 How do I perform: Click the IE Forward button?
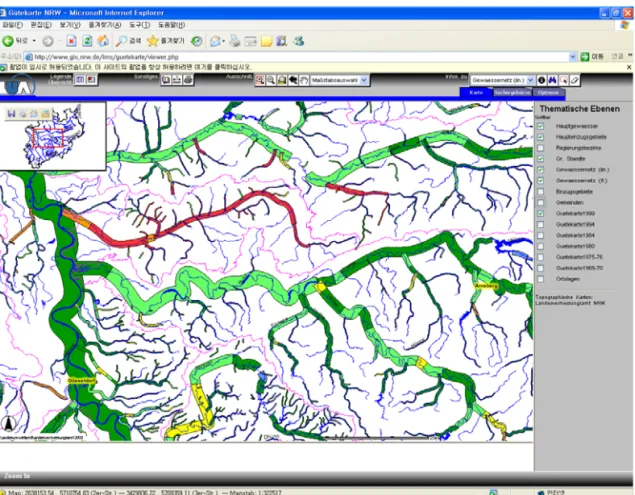click(48, 41)
